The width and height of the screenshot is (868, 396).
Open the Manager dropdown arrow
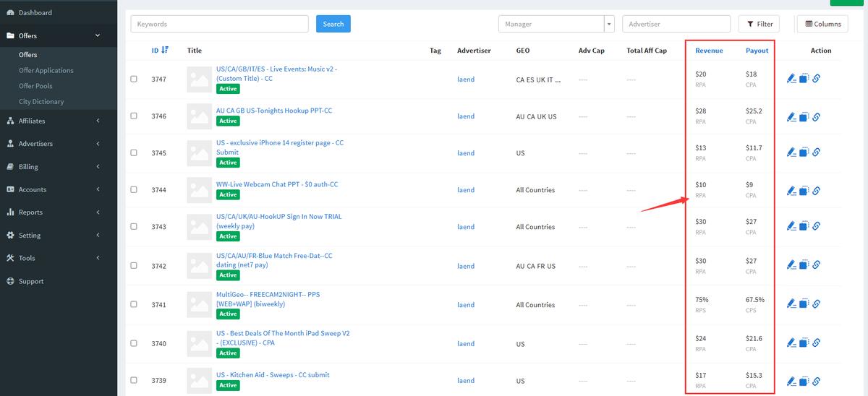609,24
